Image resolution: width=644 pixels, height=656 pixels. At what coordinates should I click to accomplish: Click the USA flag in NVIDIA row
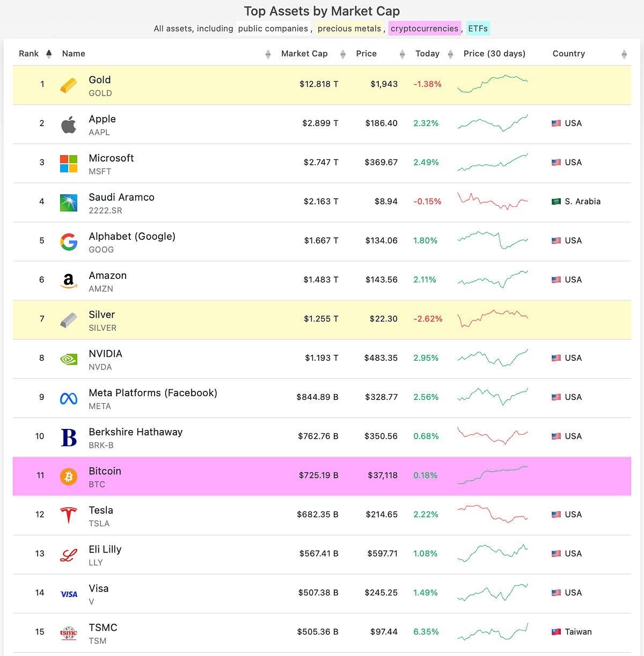point(557,358)
